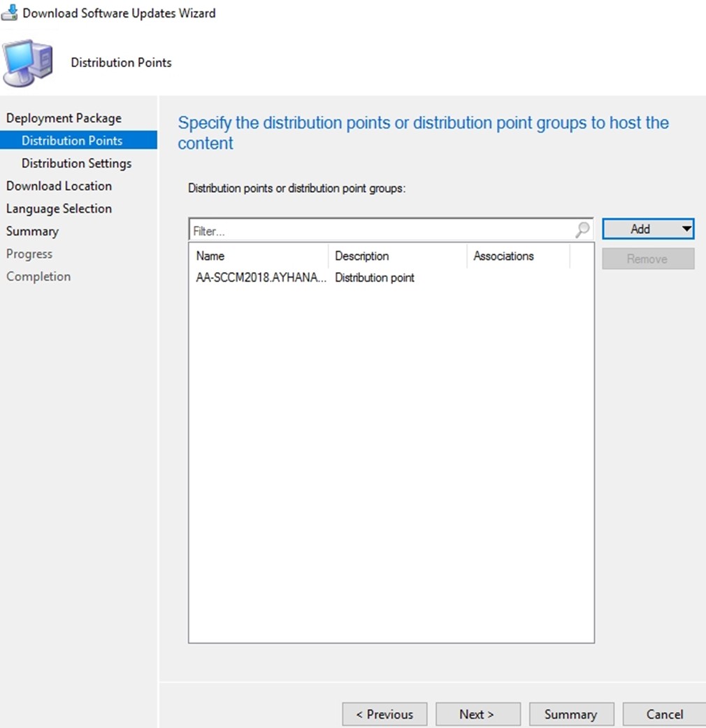
Task: Click the Summary button at the bottom
Action: pos(571,714)
